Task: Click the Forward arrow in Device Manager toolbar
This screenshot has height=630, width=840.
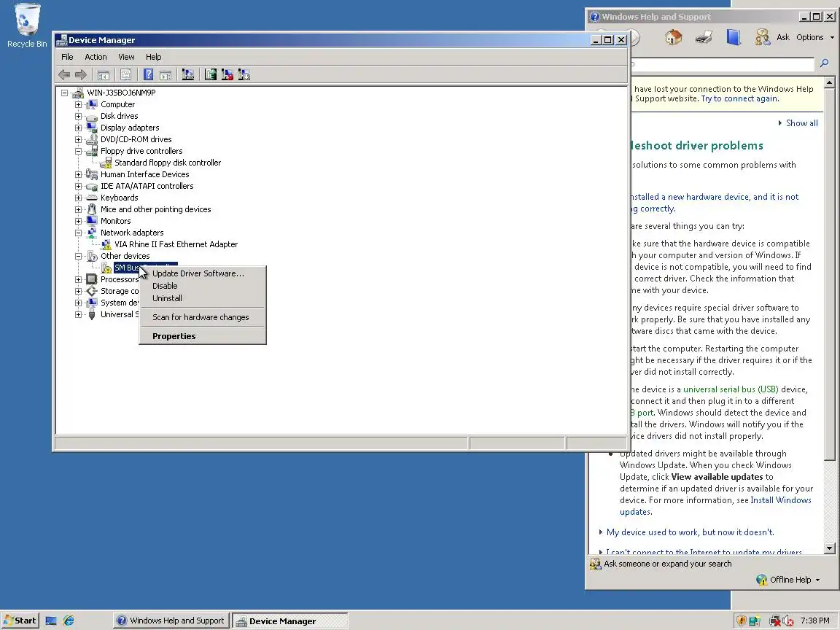Action: click(x=80, y=75)
